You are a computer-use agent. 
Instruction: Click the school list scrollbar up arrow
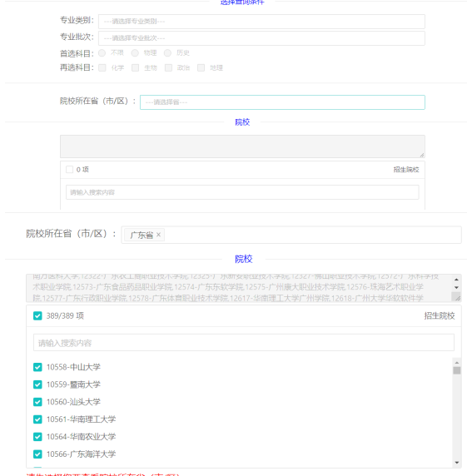[x=457, y=363]
